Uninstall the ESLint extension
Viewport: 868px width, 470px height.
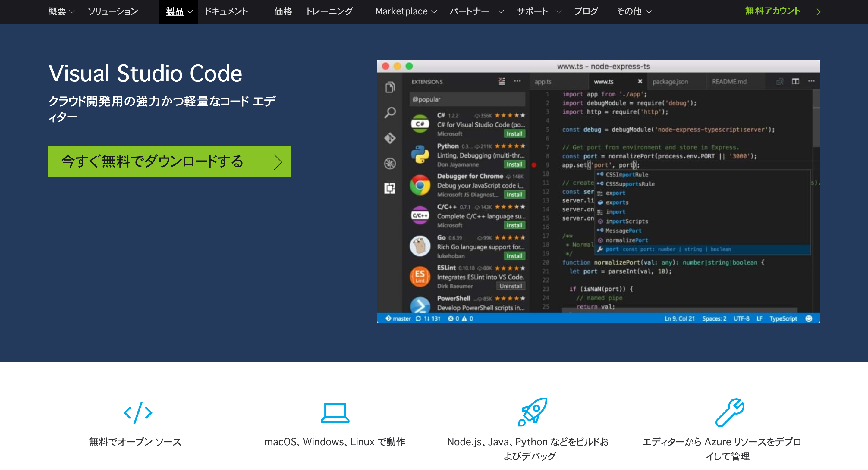511,286
